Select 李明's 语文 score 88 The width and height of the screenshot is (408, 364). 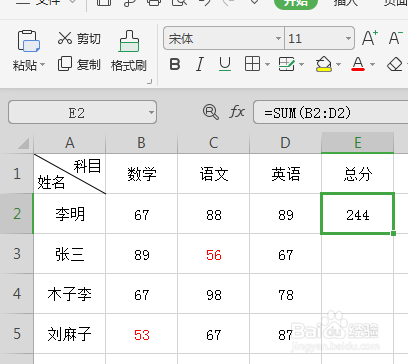point(214,214)
